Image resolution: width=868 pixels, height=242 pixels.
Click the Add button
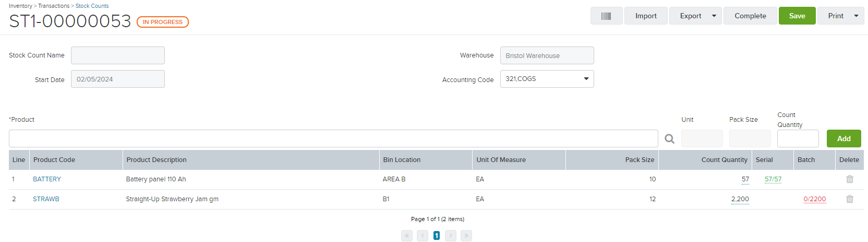(844, 139)
